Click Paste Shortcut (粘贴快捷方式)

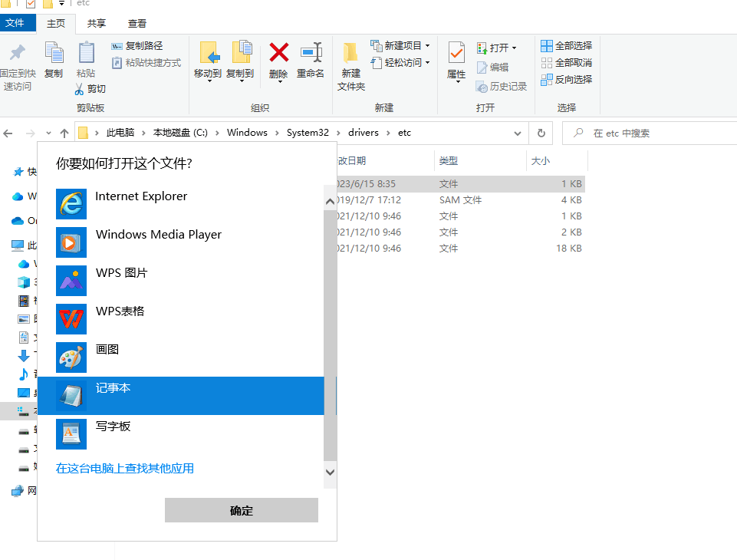(146, 63)
